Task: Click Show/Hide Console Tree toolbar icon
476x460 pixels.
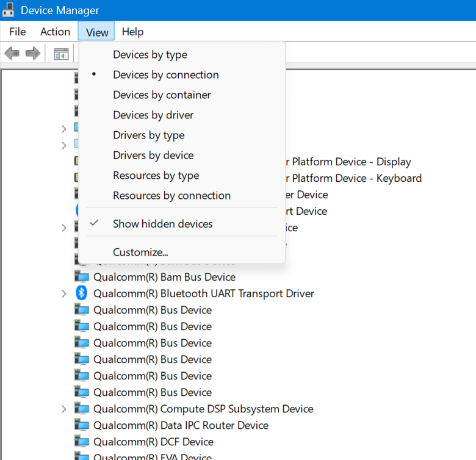Action: pos(61,54)
